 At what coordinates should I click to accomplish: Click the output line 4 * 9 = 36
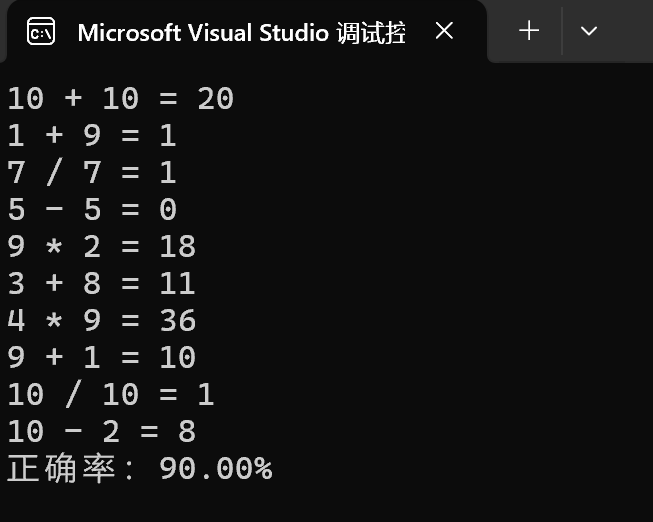click(x=101, y=320)
